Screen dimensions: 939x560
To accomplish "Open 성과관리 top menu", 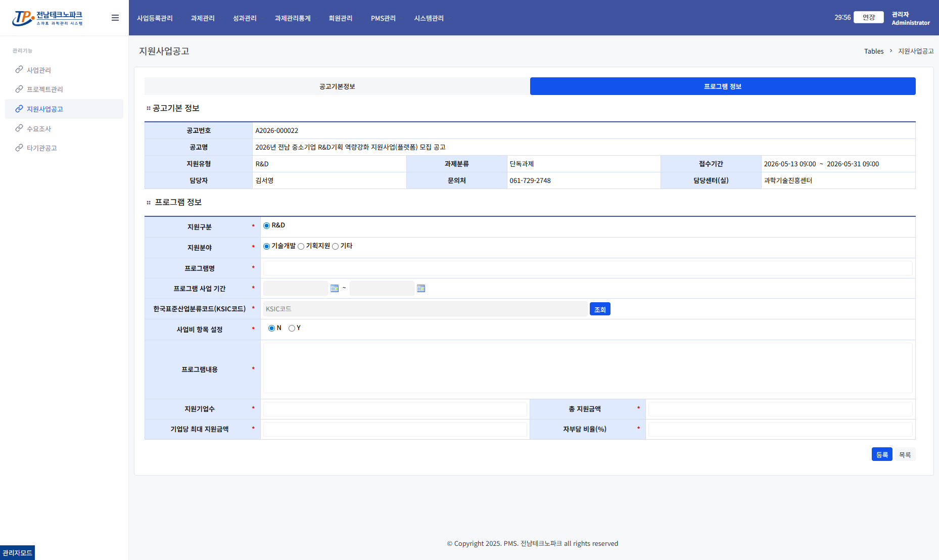I will pos(245,18).
